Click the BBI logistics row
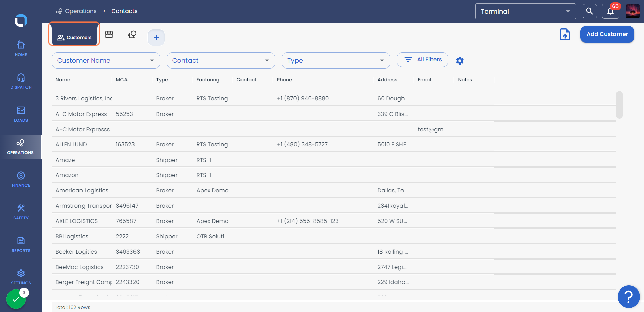This screenshot has height=312, width=644. [334, 236]
